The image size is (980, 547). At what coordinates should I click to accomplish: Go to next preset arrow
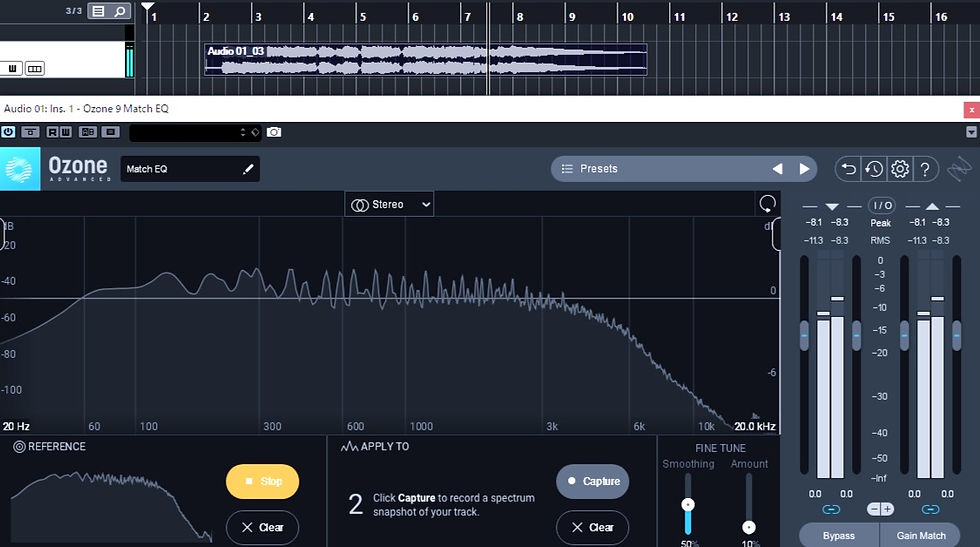804,169
